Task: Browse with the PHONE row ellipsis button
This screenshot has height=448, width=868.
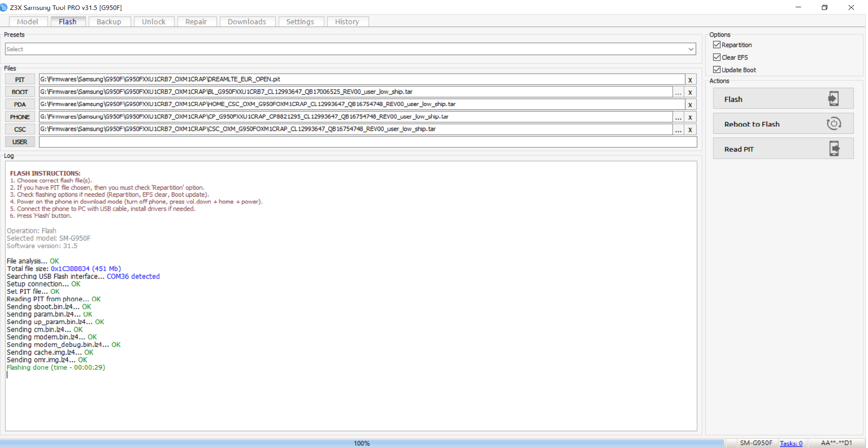Action: click(678, 117)
